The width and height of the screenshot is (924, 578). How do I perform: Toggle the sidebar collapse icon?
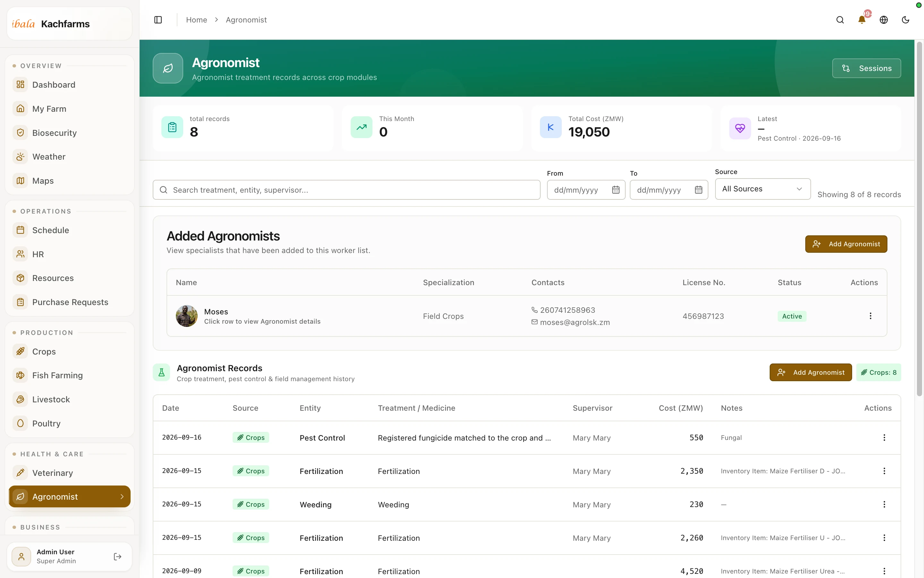click(158, 20)
